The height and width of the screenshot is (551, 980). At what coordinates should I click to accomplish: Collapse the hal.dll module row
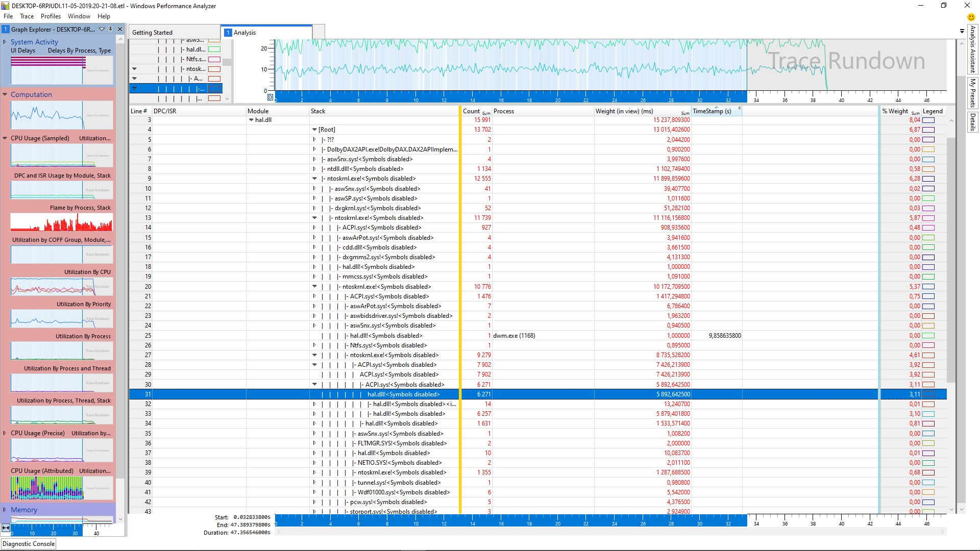[251, 120]
